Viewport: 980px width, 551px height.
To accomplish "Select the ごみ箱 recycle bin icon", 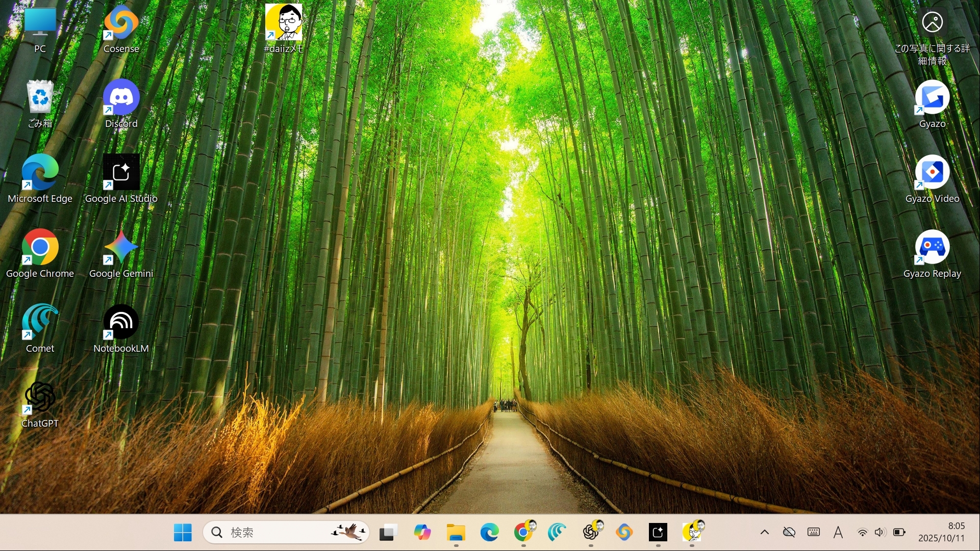I will [40, 98].
